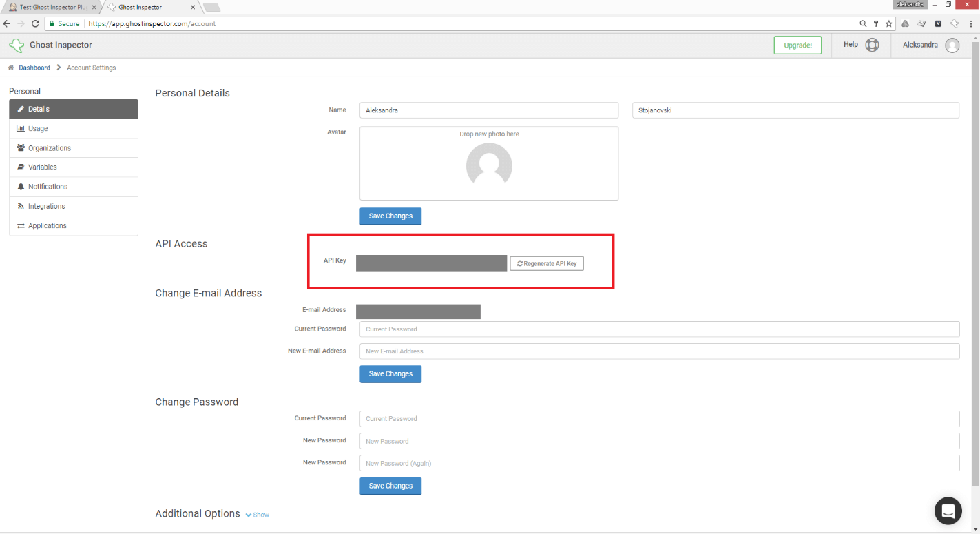Open the Details section in sidebar
This screenshot has height=534, width=980.
[74, 109]
